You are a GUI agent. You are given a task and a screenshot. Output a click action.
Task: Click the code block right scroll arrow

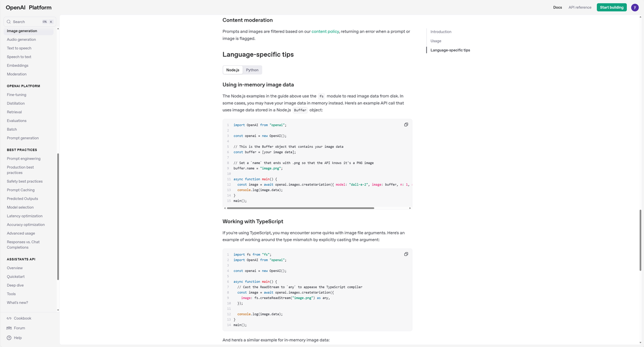pyautogui.click(x=410, y=208)
